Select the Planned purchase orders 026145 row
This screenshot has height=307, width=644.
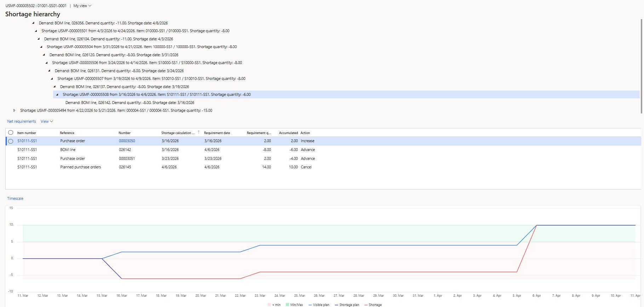click(80, 167)
